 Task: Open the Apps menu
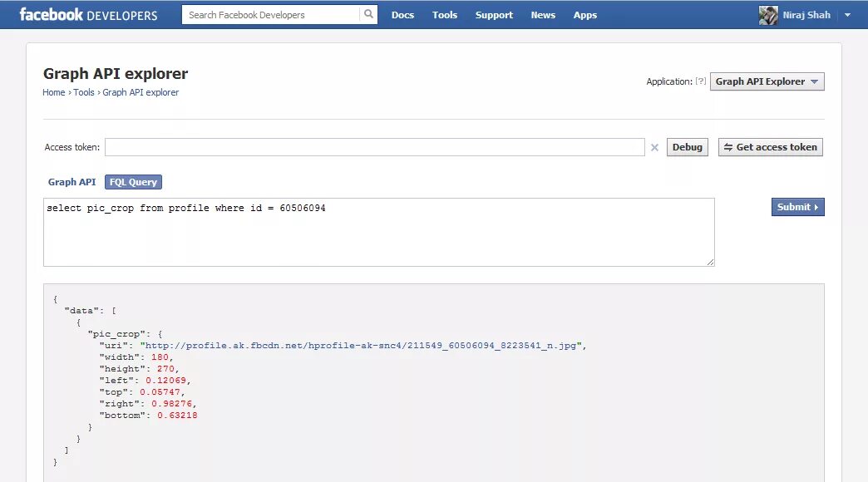[x=584, y=15]
